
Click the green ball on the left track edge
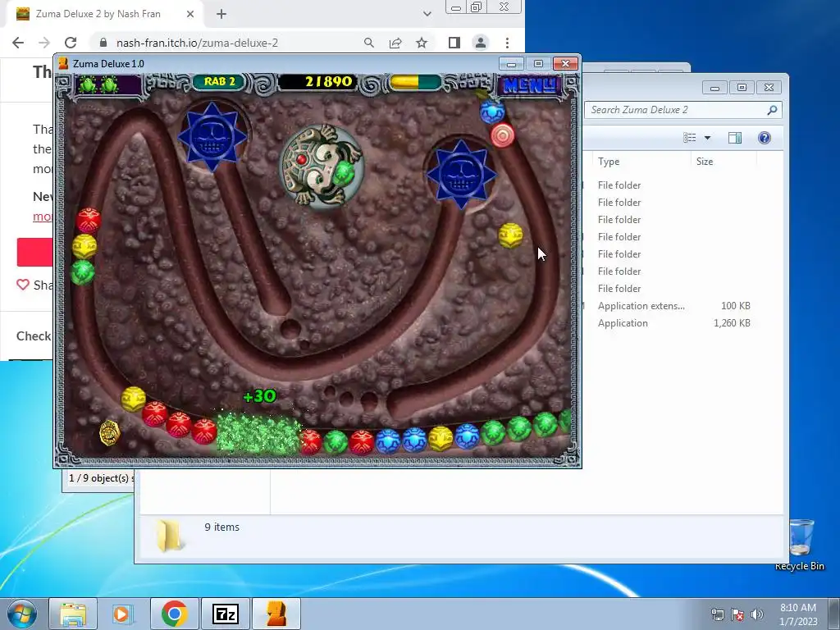coord(83,272)
